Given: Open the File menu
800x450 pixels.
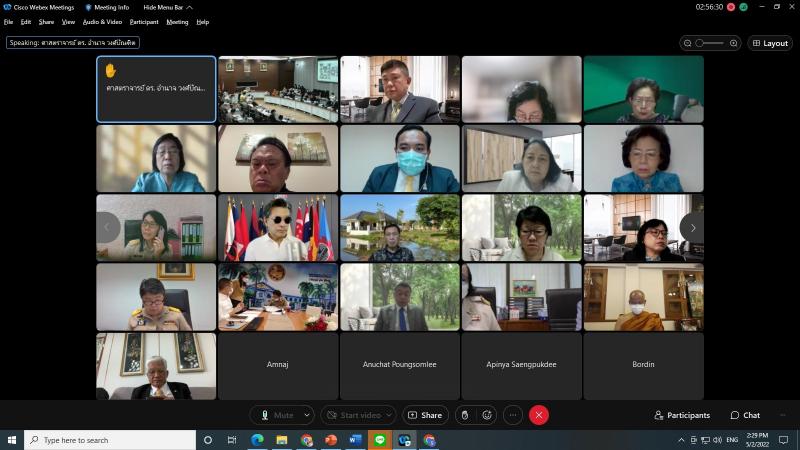Looking at the screenshot, I should point(8,22).
